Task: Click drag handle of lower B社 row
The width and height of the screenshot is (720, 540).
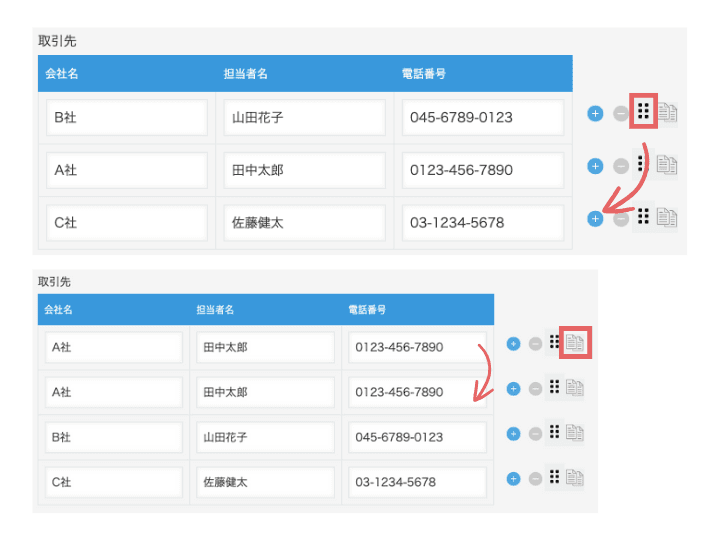Action: [554, 432]
